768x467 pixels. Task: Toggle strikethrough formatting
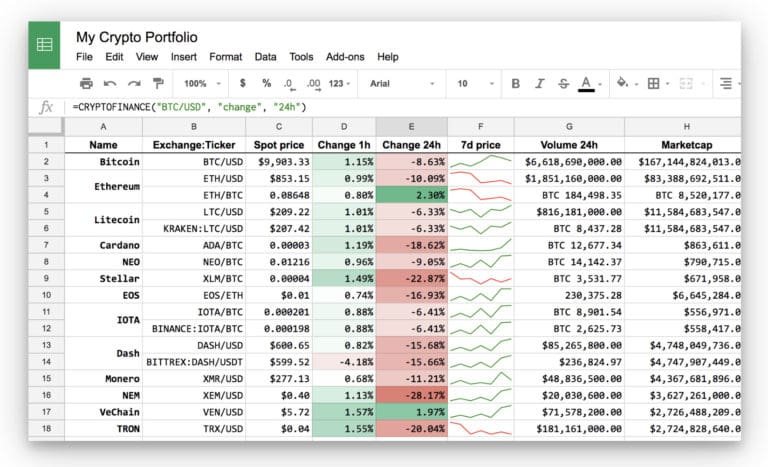[563, 84]
